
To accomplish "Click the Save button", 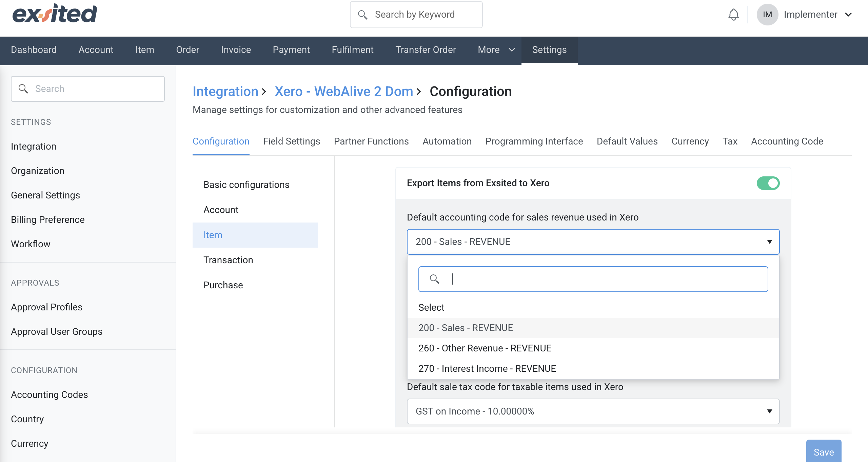I will pyautogui.click(x=824, y=452).
